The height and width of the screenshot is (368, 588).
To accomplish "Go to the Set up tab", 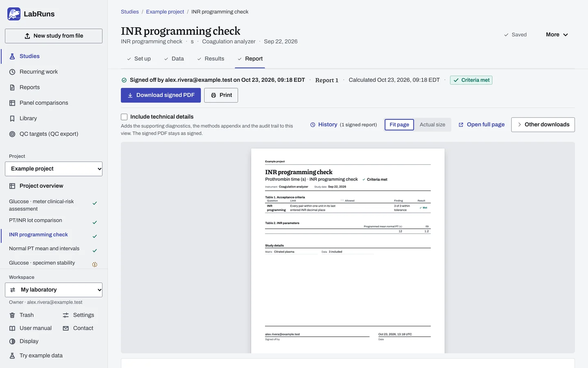I will click(139, 59).
